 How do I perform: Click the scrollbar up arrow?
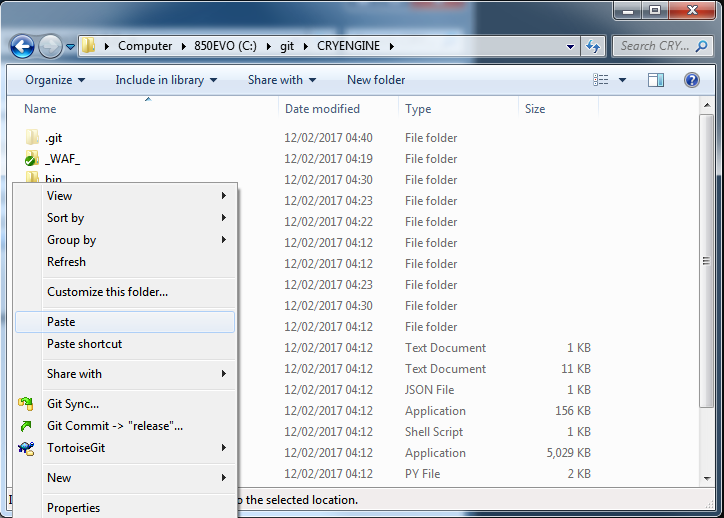click(x=707, y=105)
